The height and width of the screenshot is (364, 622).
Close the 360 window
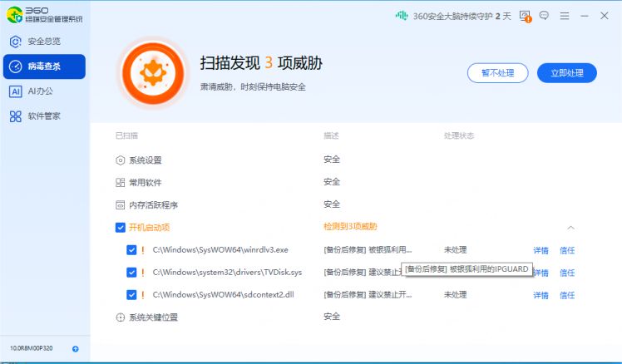pos(605,16)
